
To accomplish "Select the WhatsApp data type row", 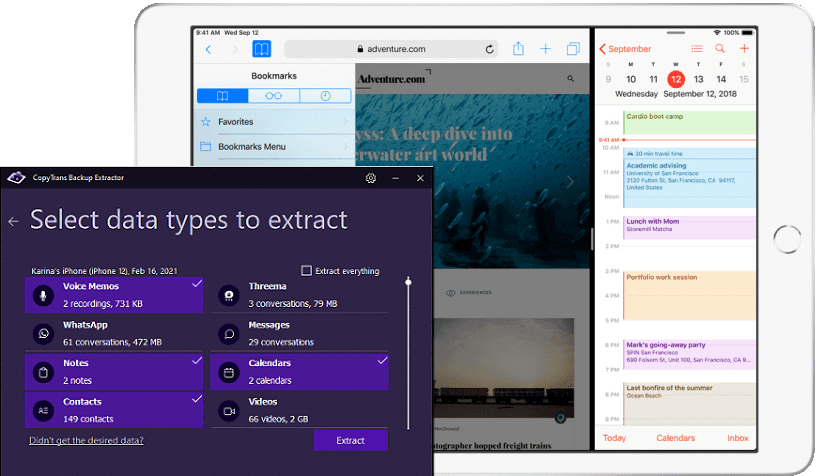I will (114, 333).
